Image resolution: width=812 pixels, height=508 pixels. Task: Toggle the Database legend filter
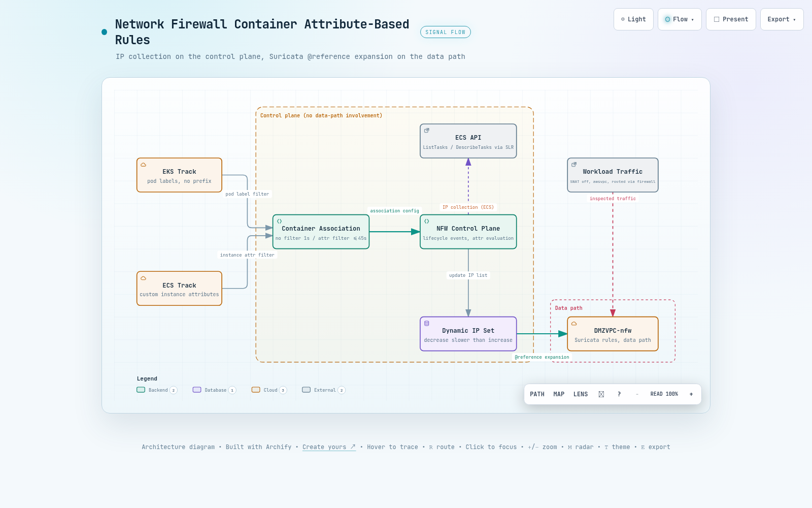tap(214, 390)
